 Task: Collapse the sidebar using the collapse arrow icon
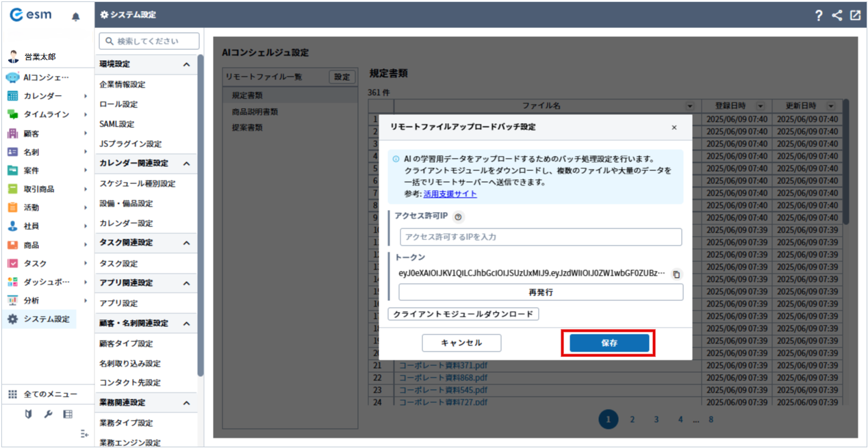click(x=84, y=434)
